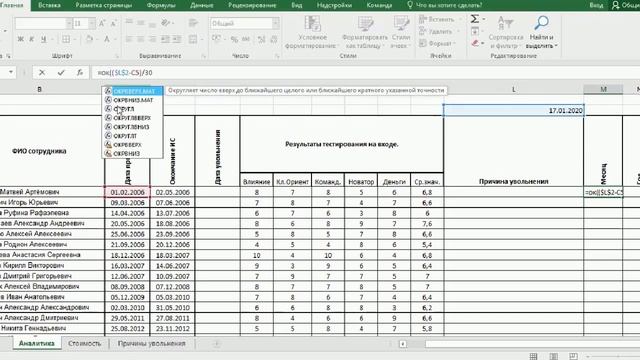
Task: Toggle underline with the Ч button
Action: [43, 39]
